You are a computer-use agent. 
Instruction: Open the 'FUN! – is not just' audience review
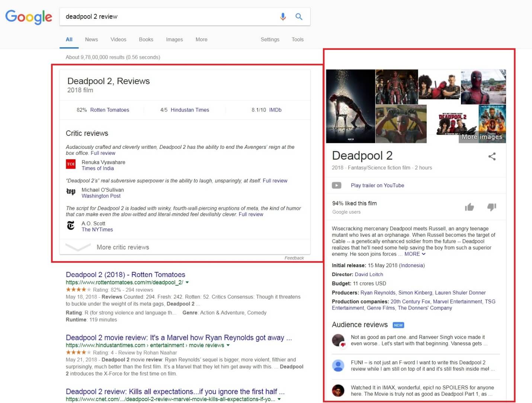coord(423,365)
